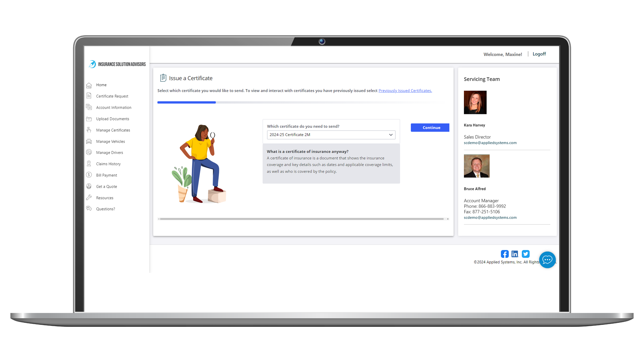Image resolution: width=644 pixels, height=362 pixels.
Task: Open the LinkedIn social icon
Action: (x=515, y=254)
